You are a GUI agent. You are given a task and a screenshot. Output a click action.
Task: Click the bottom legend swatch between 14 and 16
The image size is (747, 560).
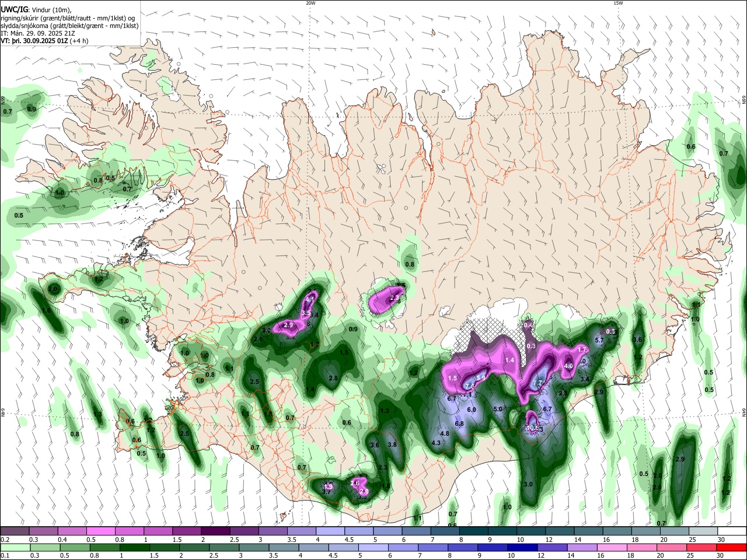(582, 547)
